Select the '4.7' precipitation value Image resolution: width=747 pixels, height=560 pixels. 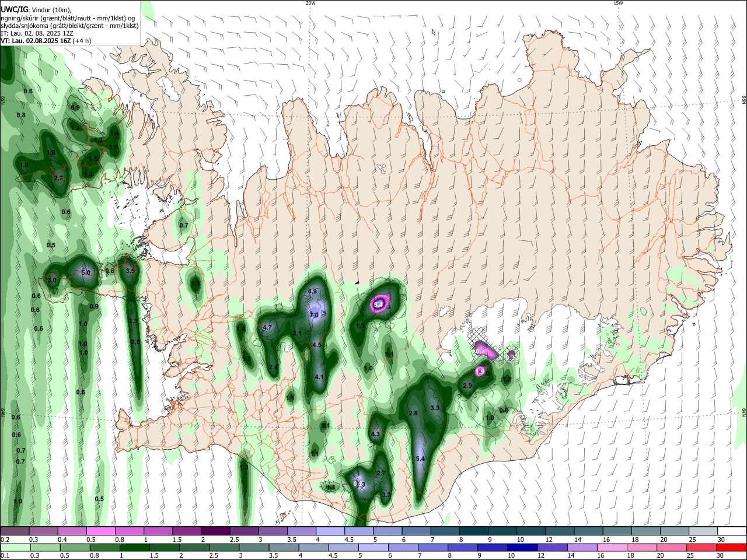click(x=267, y=328)
